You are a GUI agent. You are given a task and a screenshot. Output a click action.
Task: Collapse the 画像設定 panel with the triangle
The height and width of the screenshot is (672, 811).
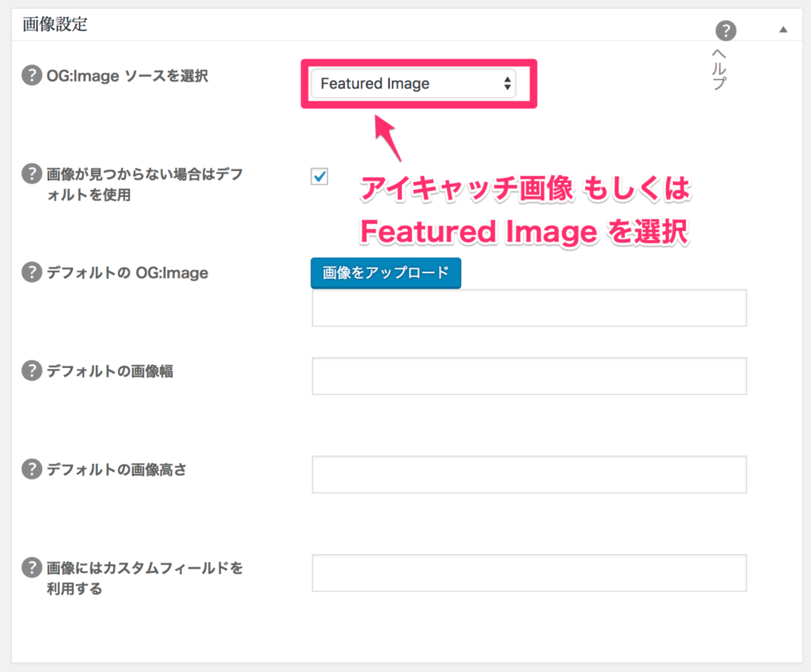(783, 29)
